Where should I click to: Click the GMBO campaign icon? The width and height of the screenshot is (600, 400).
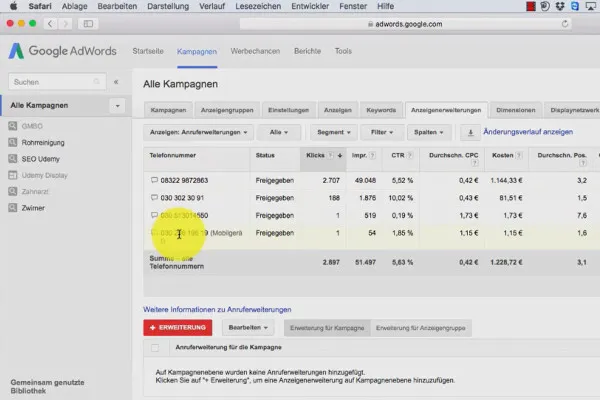[x=13, y=126]
